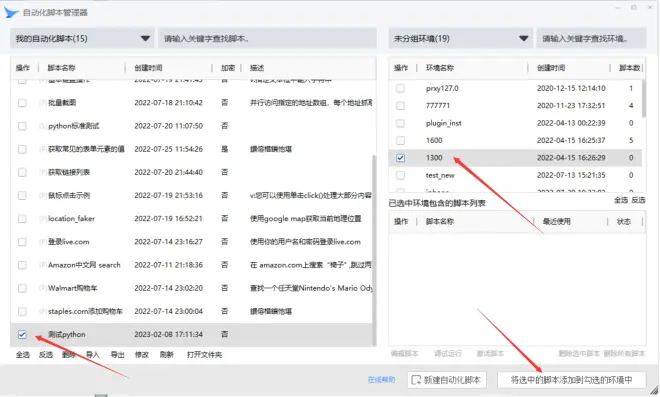The width and height of the screenshot is (660, 397).
Task: Click 反选 above environment script list
Action: tap(638, 200)
